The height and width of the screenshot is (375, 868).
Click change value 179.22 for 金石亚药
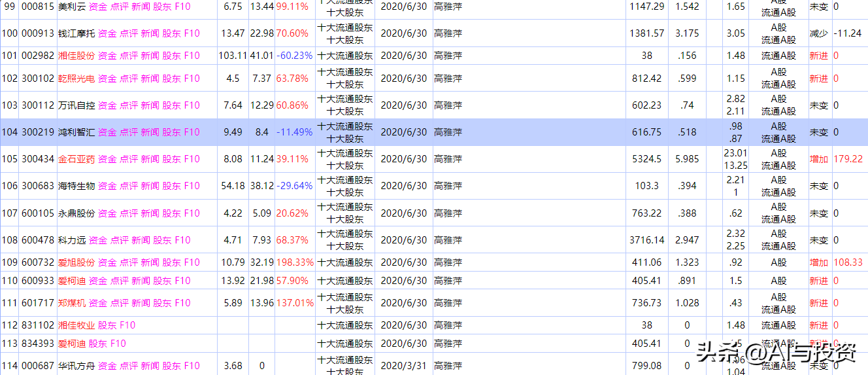(848, 159)
